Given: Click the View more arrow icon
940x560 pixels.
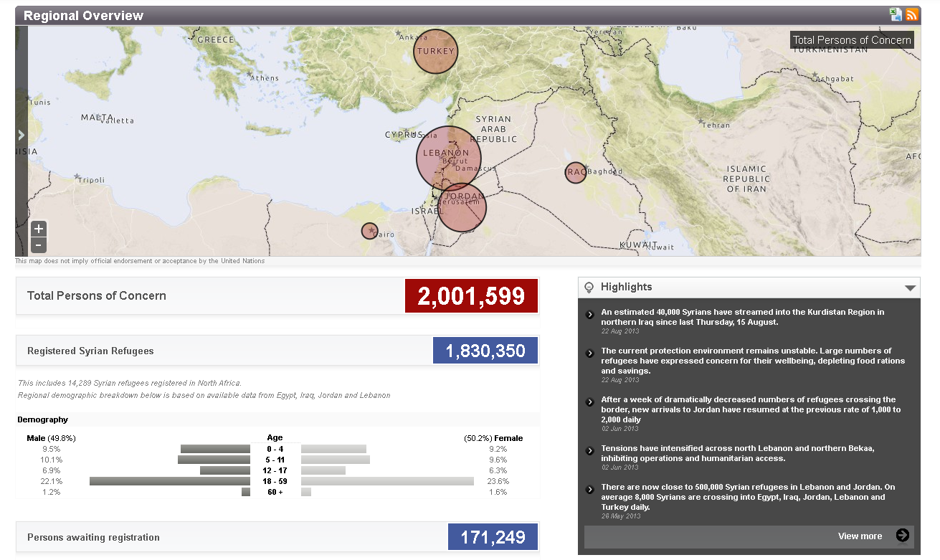Looking at the screenshot, I should (902, 535).
